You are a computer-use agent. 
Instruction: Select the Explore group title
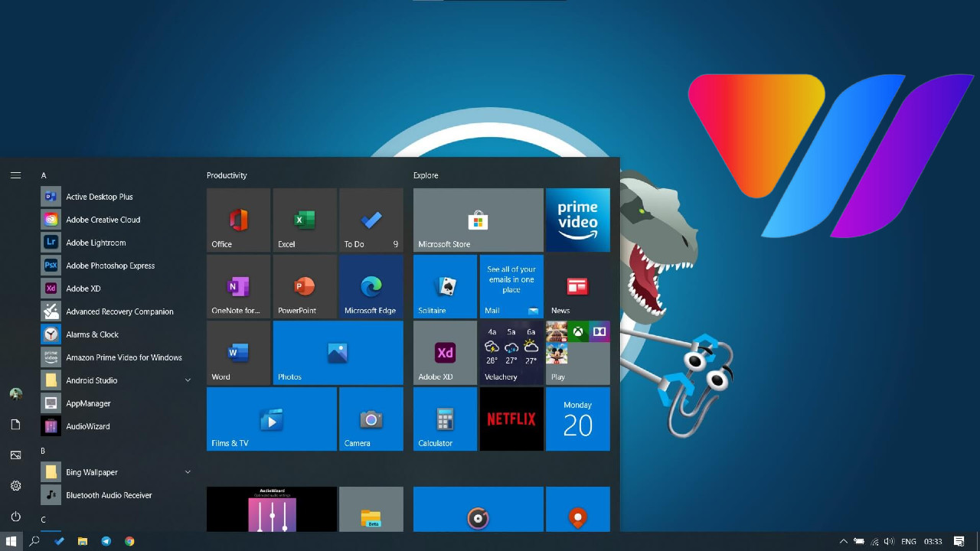pyautogui.click(x=426, y=175)
